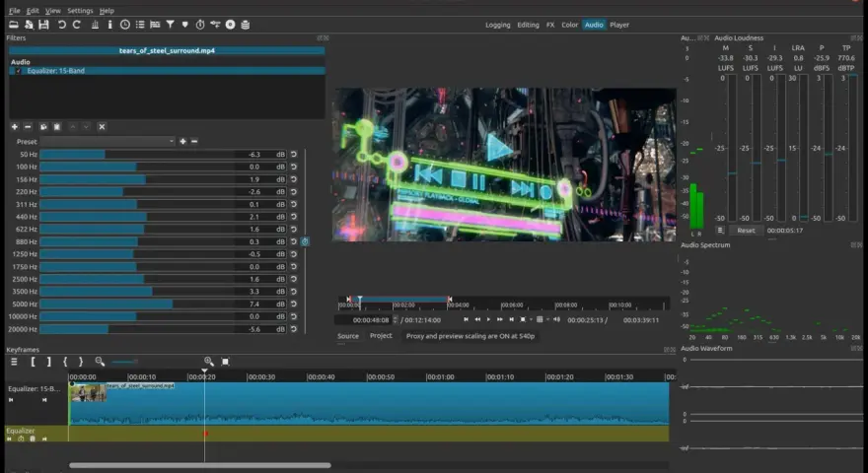Zoom out the keyframes timeline
Screen dimensions: 868x473
pos(100,362)
